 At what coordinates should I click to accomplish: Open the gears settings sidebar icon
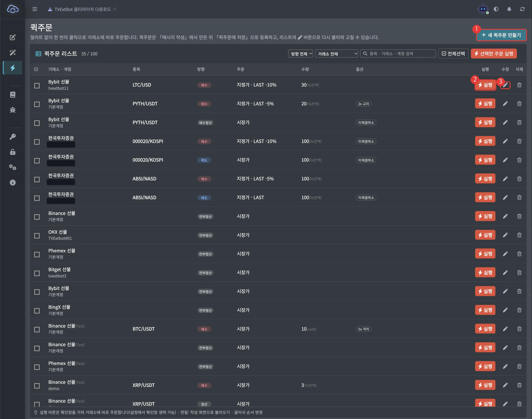pyautogui.click(x=12, y=167)
